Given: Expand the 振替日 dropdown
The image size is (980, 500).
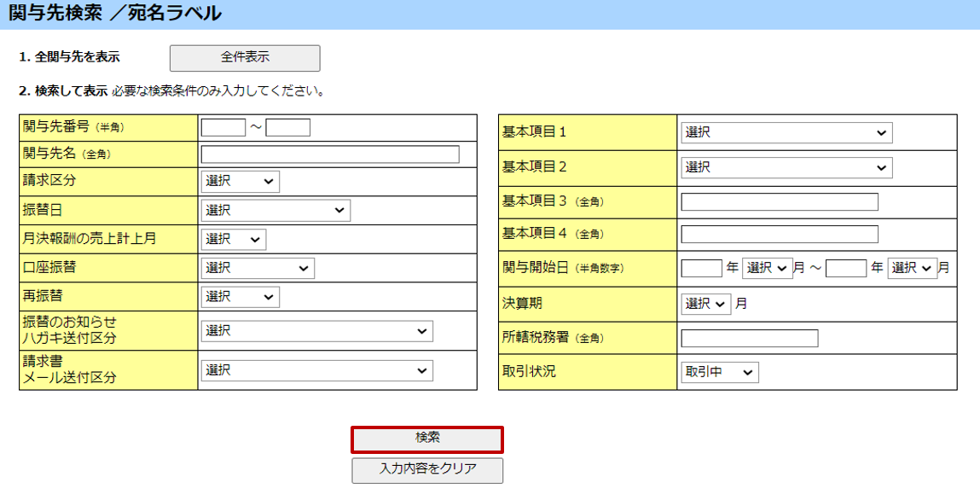Looking at the screenshot, I should point(275,211).
